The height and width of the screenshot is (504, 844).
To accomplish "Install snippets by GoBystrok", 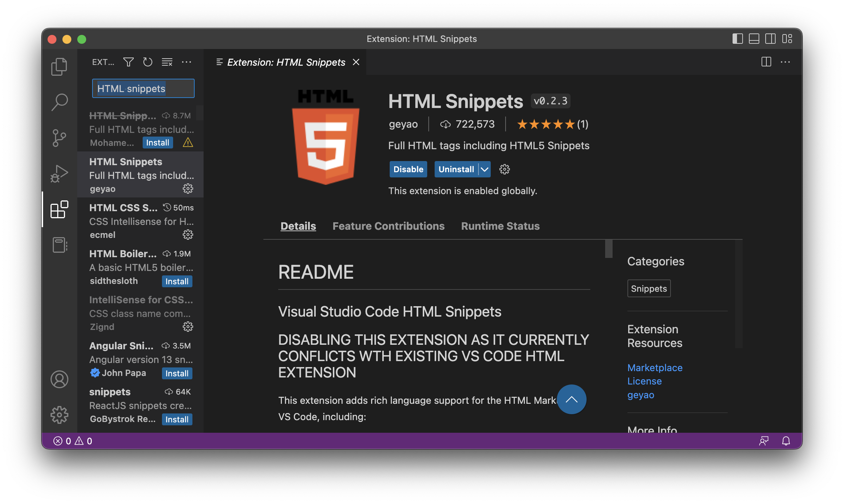I will (177, 419).
